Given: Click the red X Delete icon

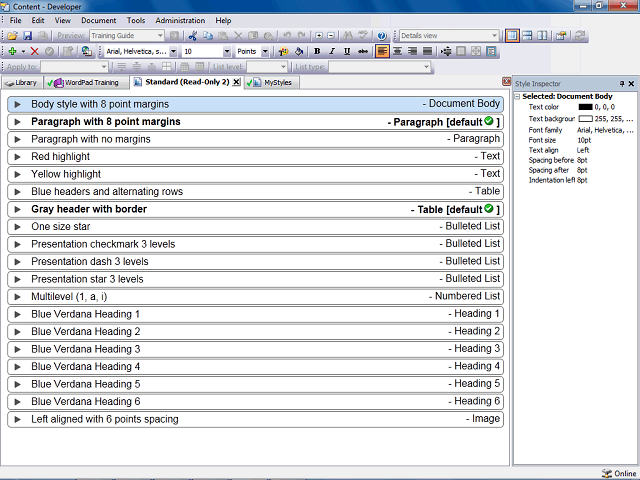Looking at the screenshot, I should tap(35, 51).
